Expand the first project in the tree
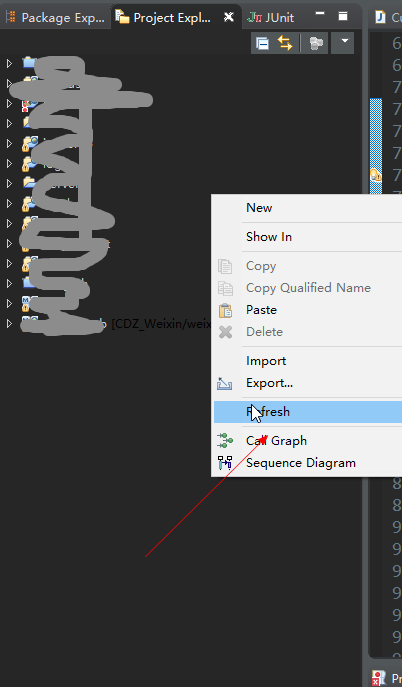The height and width of the screenshot is (687, 402). tap(9, 64)
